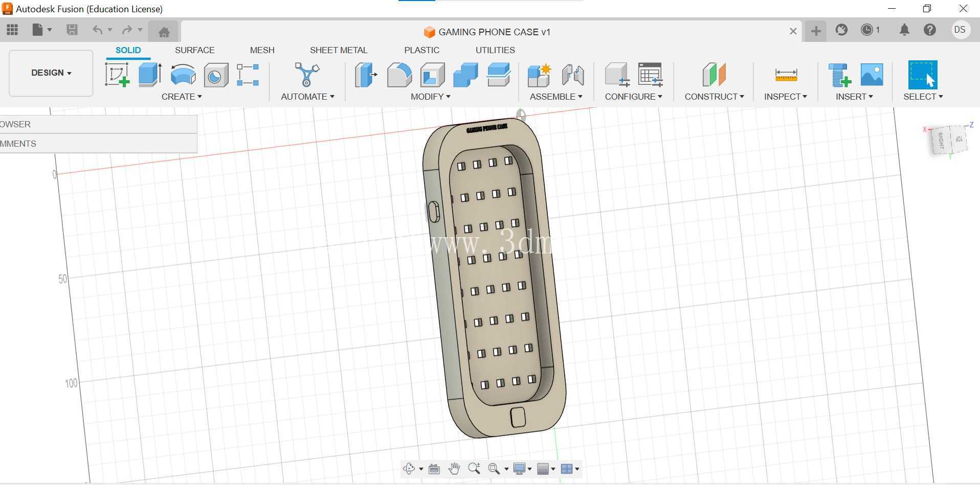Expand the ASSEMBLE dropdown menu
Screen dimensions: 980x485
pyautogui.click(x=556, y=97)
